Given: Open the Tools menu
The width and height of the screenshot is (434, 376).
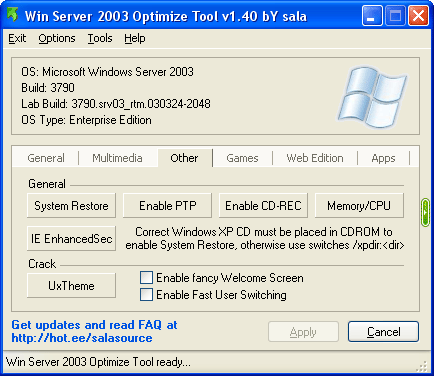Looking at the screenshot, I should tap(100, 38).
